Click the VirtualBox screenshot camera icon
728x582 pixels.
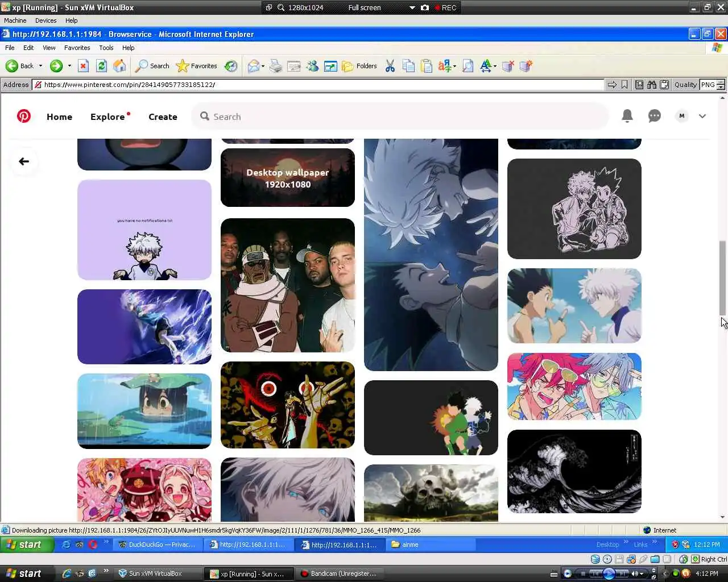(425, 7)
